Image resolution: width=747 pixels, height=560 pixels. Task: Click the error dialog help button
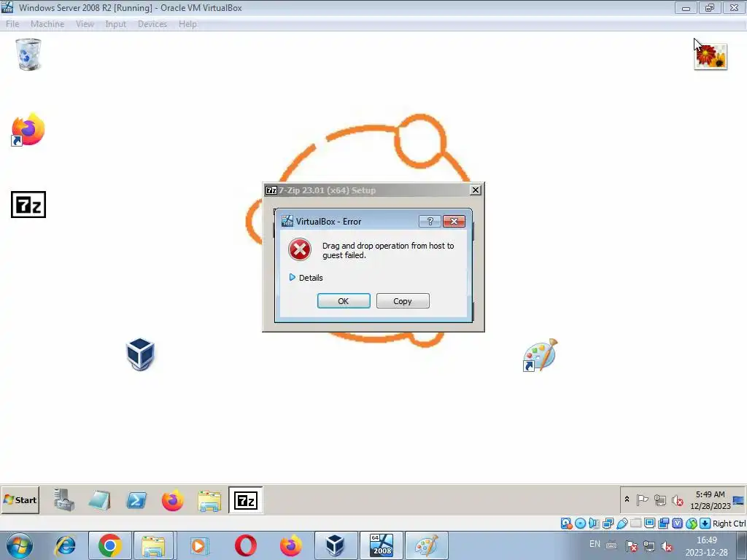pyautogui.click(x=430, y=222)
